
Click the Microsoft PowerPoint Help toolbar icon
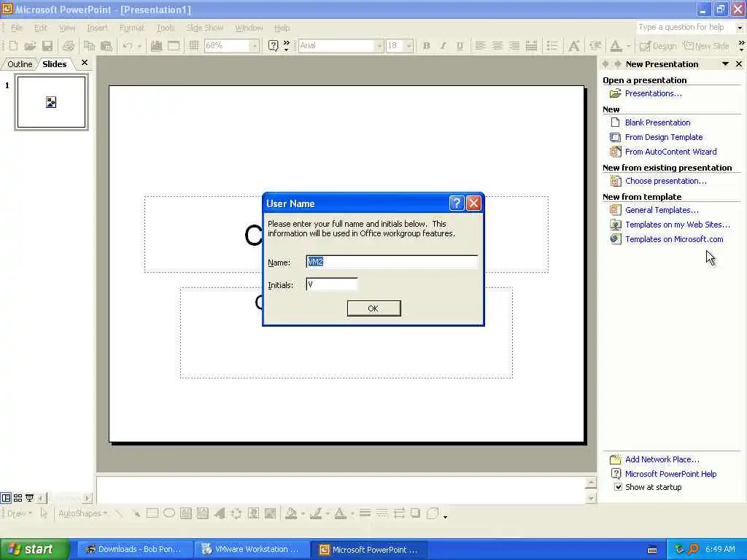click(x=273, y=46)
